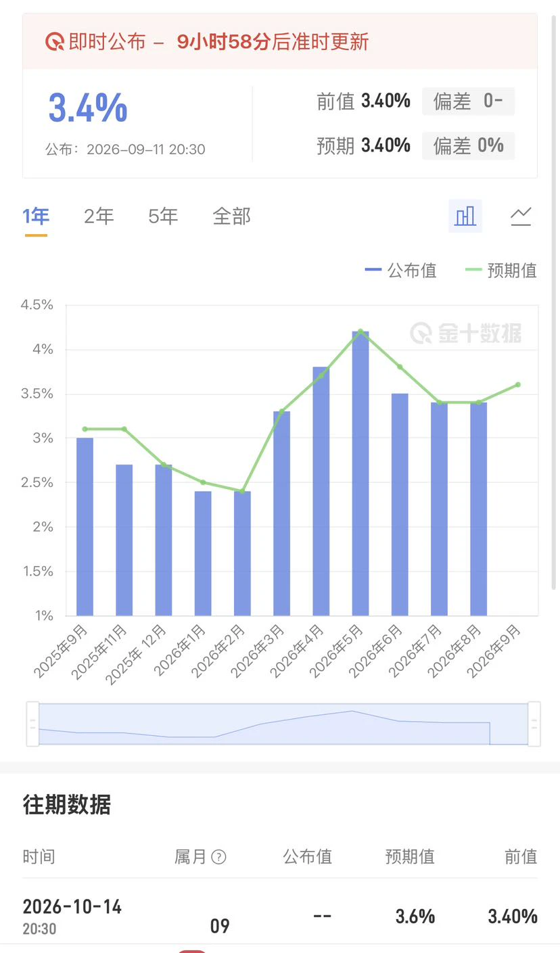Screen dimensions: 560x953
Task: Tap the 3.6% expected value in table
Action: (x=415, y=916)
